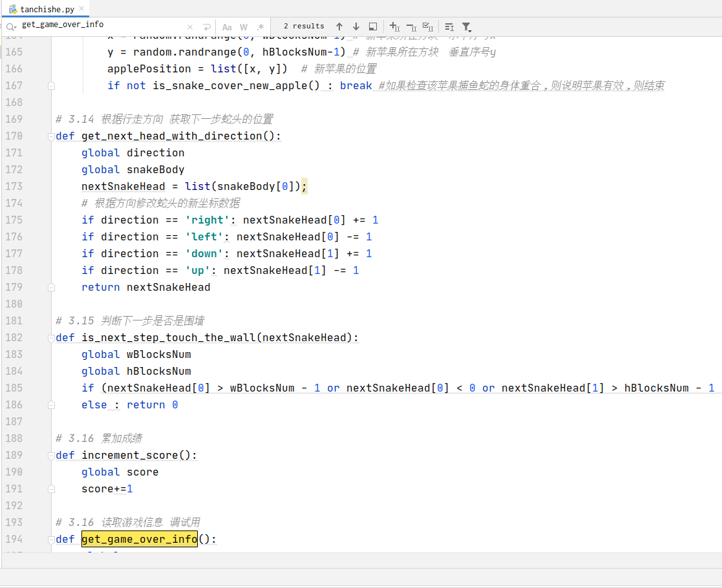
Task: Collapse is_next_step_touch_the_wall function fold marker
Action: (x=51, y=338)
